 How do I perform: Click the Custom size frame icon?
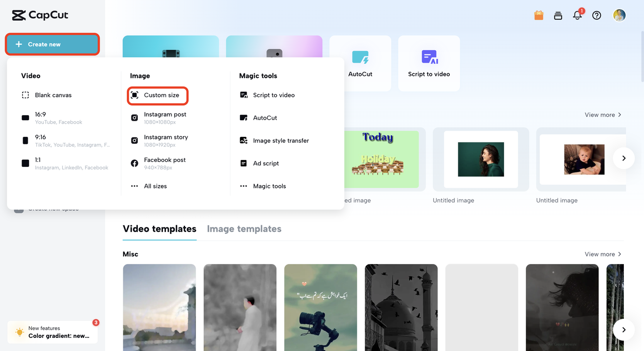pos(134,95)
